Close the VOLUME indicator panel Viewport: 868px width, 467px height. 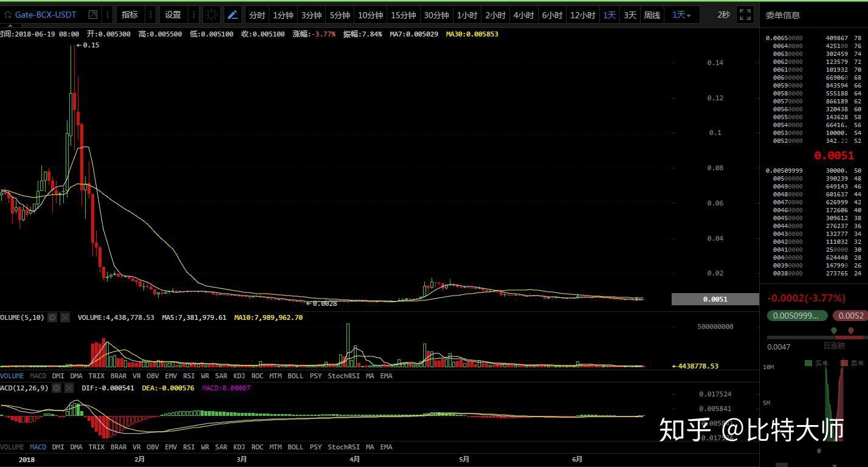(65, 317)
